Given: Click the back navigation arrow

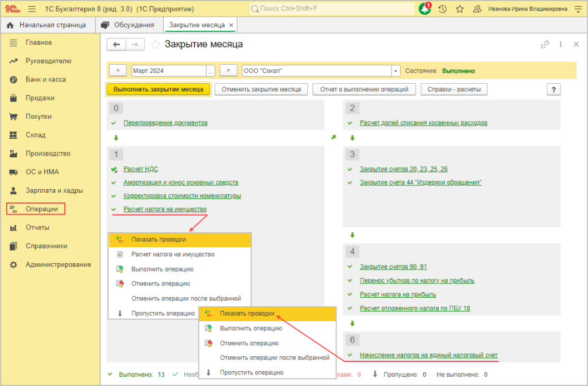Looking at the screenshot, I should coord(117,45).
